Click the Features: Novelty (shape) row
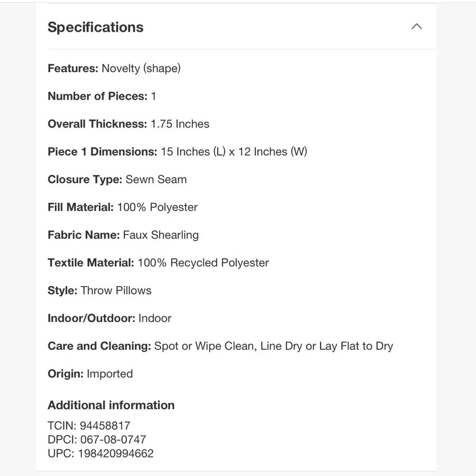 coord(114,69)
